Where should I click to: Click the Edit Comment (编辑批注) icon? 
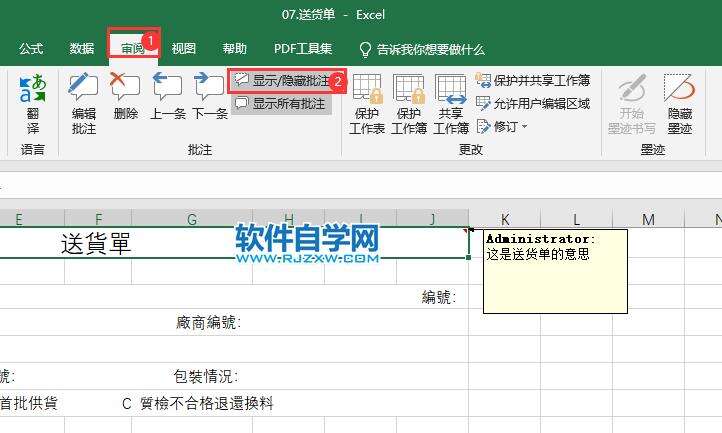coord(83,104)
